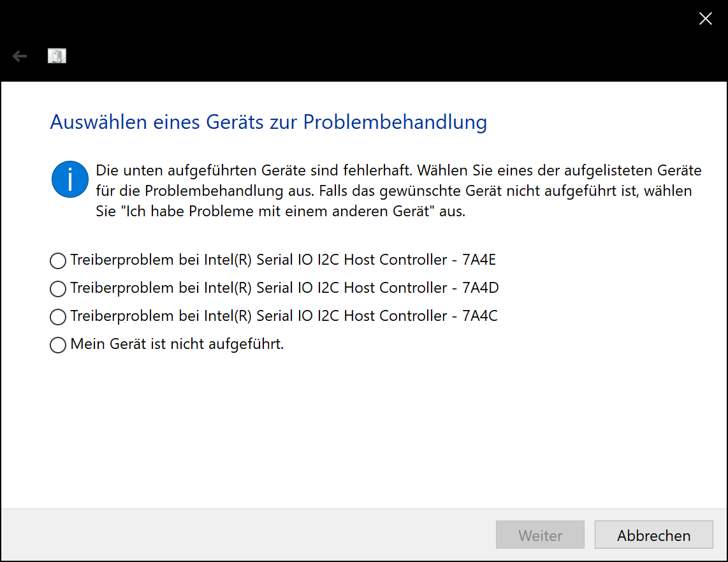728x562 pixels.
Task: Close the troubleshooting window with X
Action: [x=705, y=18]
